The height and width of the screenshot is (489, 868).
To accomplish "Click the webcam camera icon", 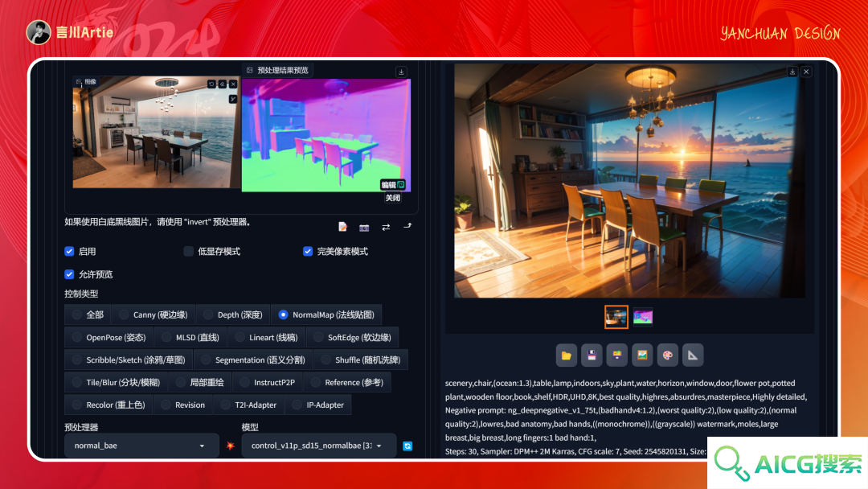I will [x=364, y=227].
